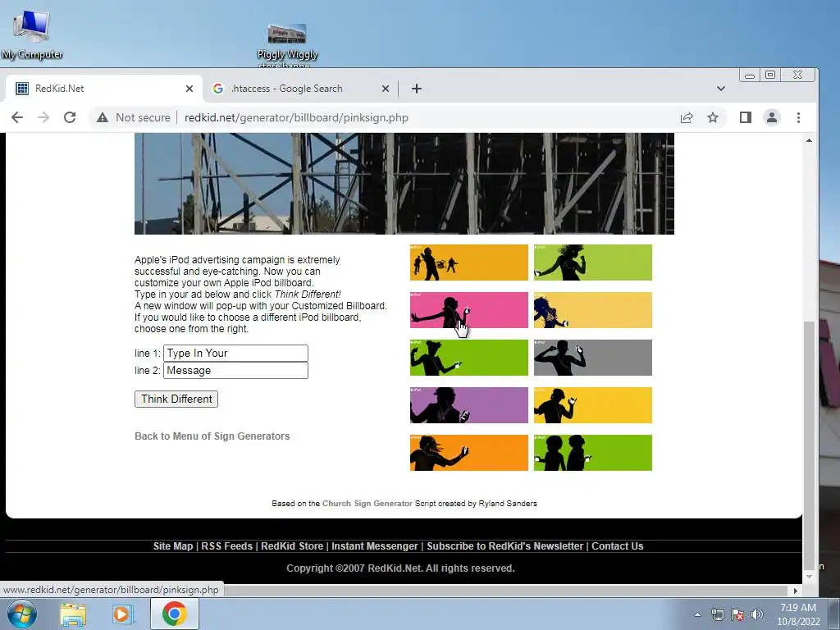Click the line 1 text field
The image size is (840, 630).
click(235, 353)
